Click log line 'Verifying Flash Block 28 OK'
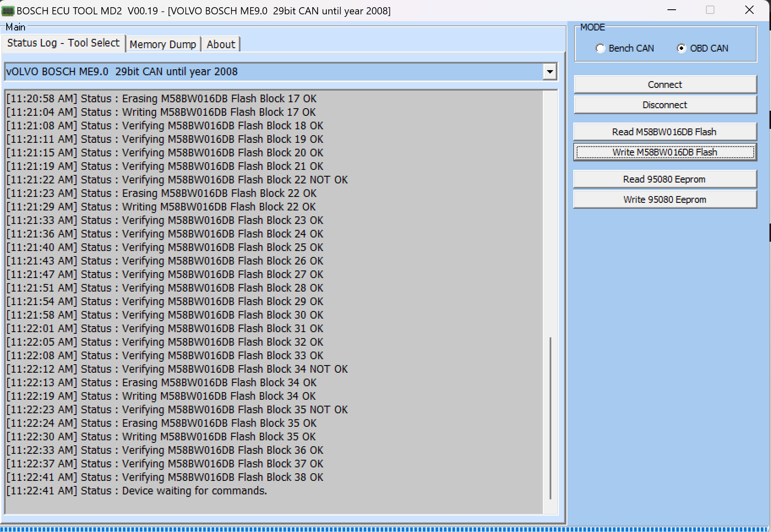This screenshot has width=771, height=532. [165, 288]
